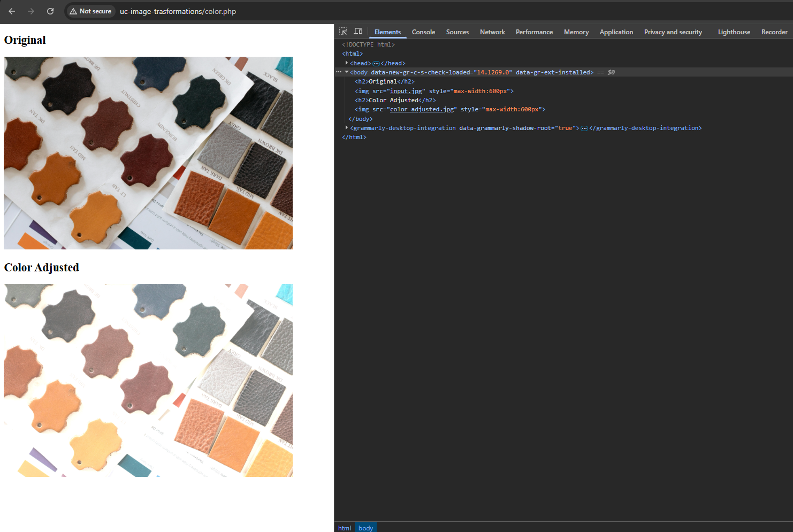
Task: Switch to the Network tab
Action: tap(492, 32)
